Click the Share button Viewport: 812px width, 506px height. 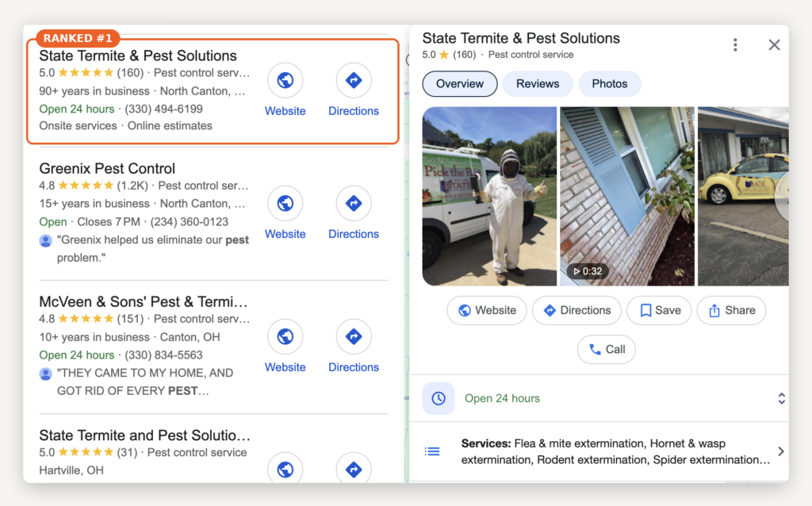[x=731, y=310]
